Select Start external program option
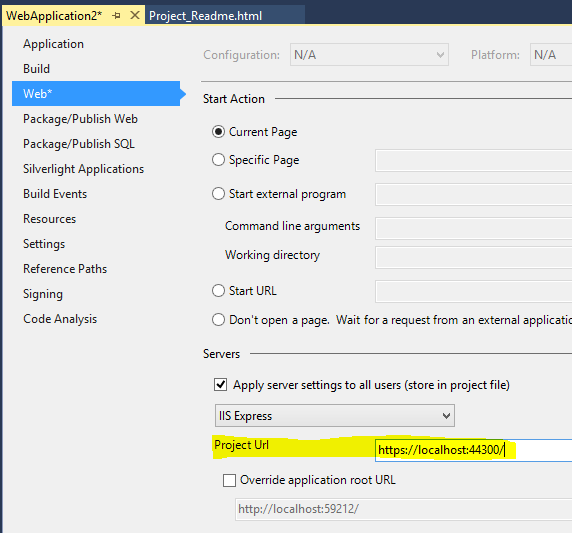 [218, 194]
